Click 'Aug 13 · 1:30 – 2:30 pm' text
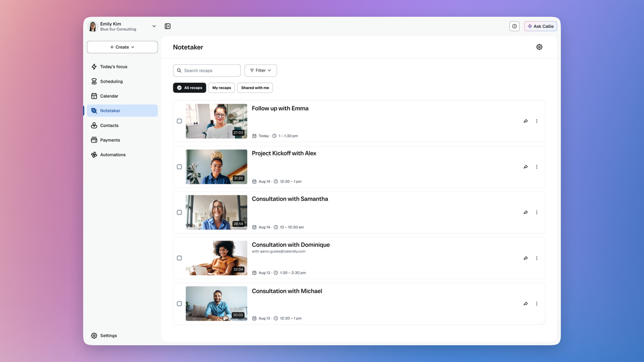Image resolution: width=644 pixels, height=362 pixels. coord(279,273)
